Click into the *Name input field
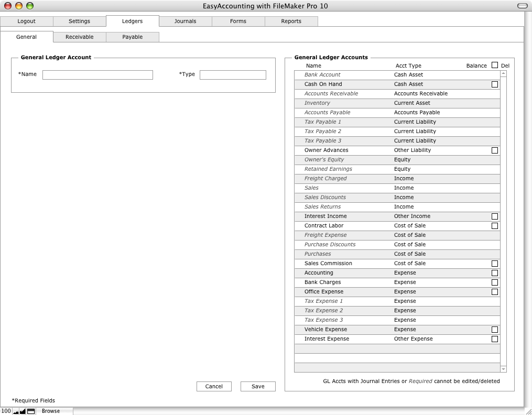The width and height of the screenshot is (532, 415). (x=97, y=75)
